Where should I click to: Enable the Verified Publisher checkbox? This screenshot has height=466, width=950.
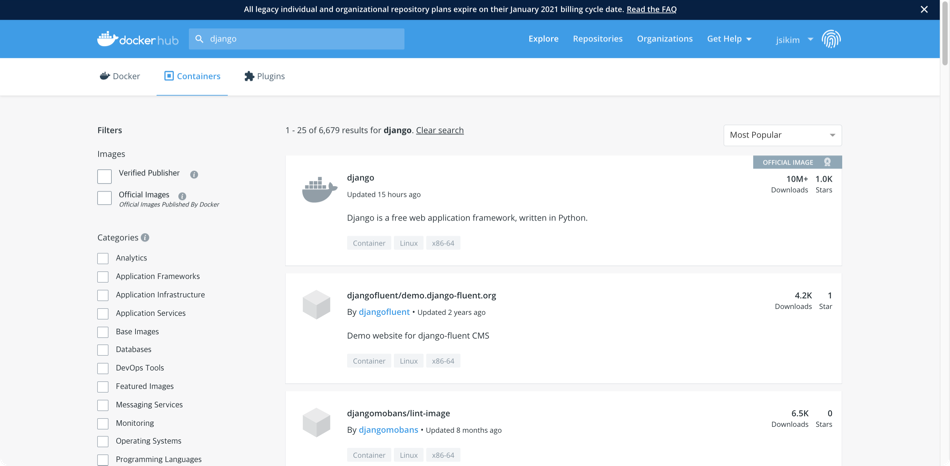click(105, 176)
